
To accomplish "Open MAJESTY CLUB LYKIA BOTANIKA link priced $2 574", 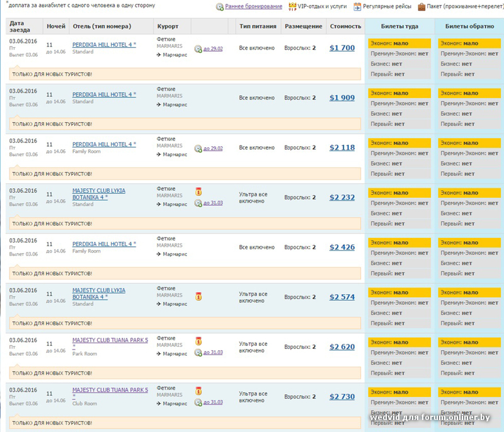I will point(99,293).
